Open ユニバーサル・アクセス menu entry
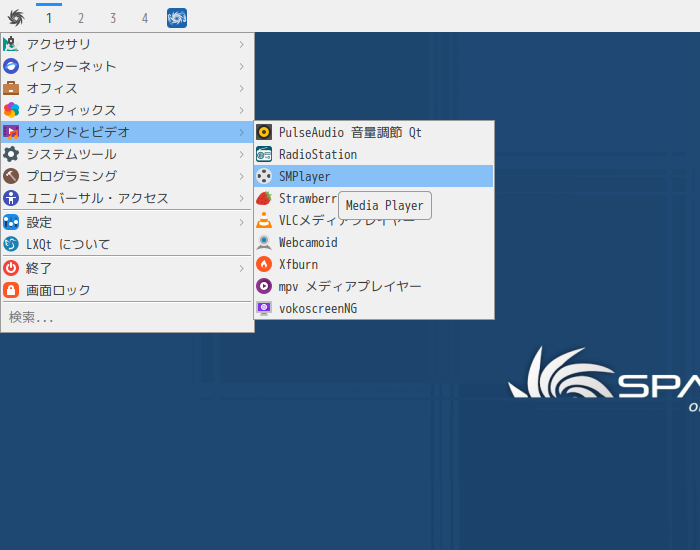The image size is (700, 550). [127, 198]
